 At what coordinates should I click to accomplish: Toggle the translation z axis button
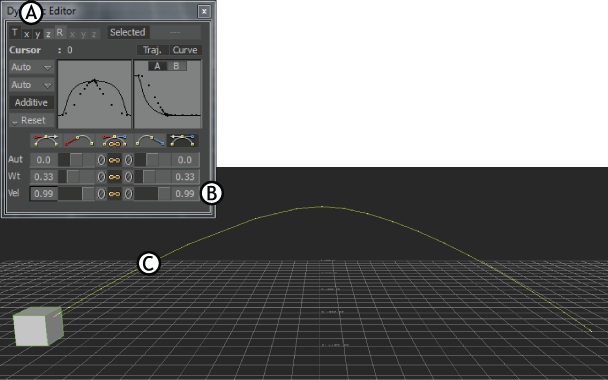(x=48, y=34)
